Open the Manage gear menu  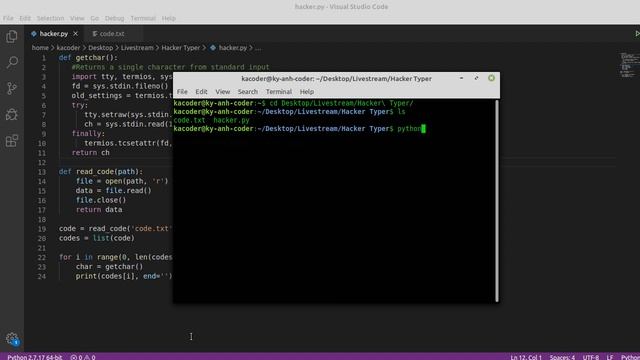pyautogui.click(x=12, y=339)
